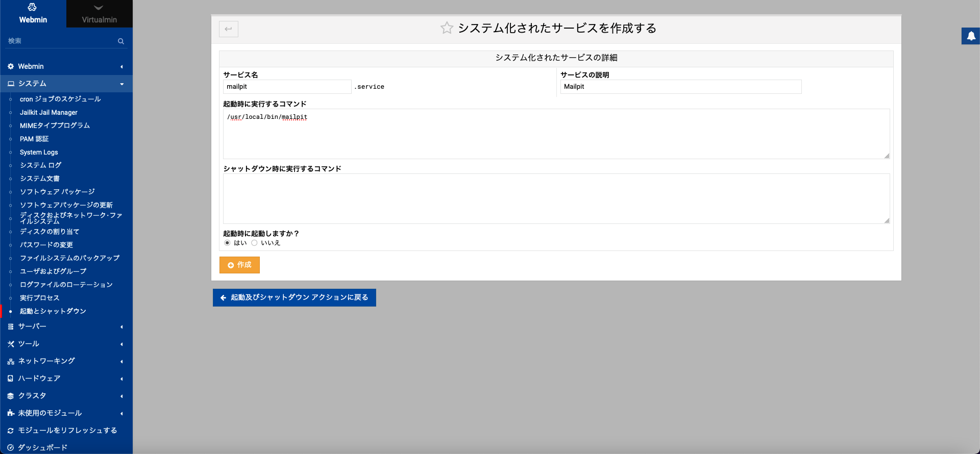Open パスワードの変更 menu item
Viewport: 980px width, 454px height.
(x=46, y=245)
